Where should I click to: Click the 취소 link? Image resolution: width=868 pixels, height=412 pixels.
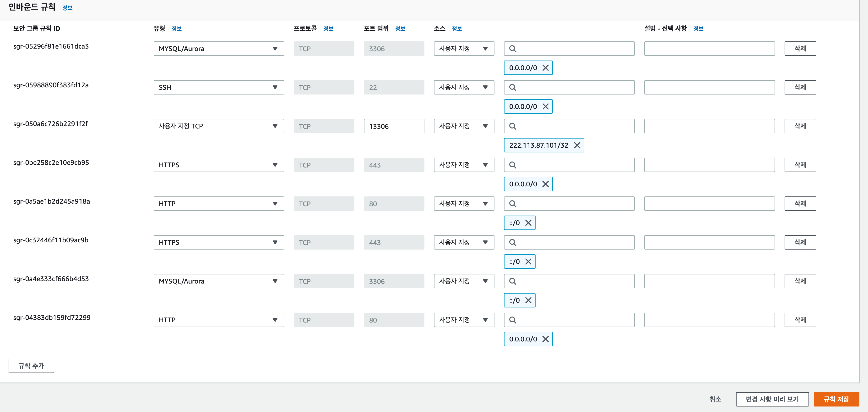coord(715,400)
